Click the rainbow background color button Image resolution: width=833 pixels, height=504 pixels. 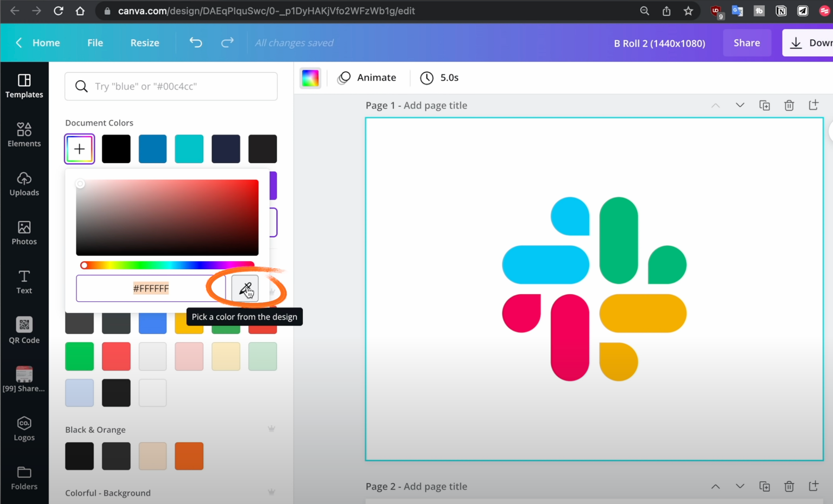tap(310, 78)
